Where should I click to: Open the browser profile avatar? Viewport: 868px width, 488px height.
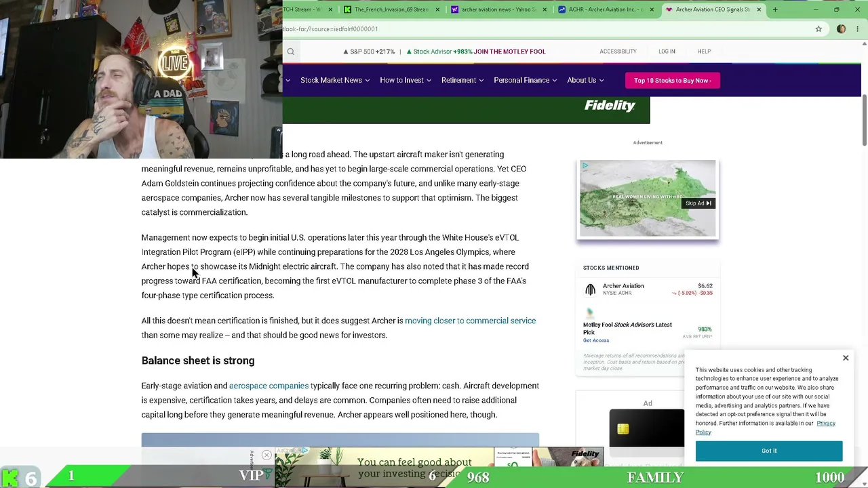[x=842, y=29]
